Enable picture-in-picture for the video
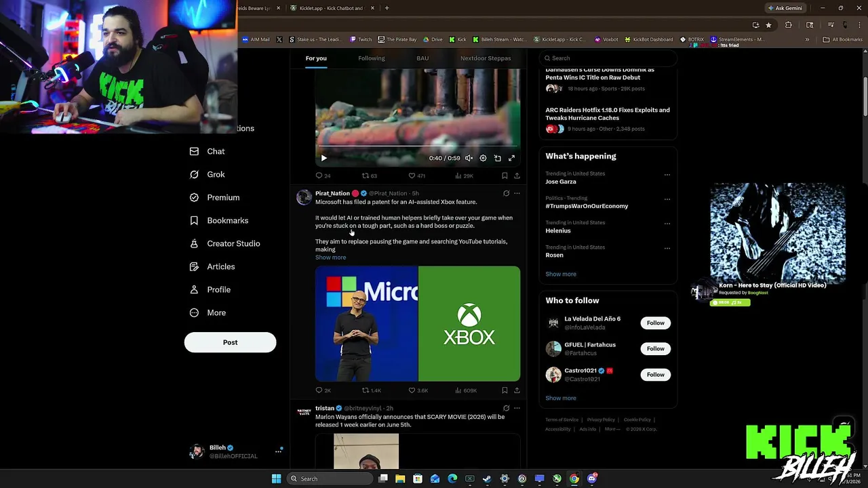This screenshot has width=868, height=488. pos(497,158)
